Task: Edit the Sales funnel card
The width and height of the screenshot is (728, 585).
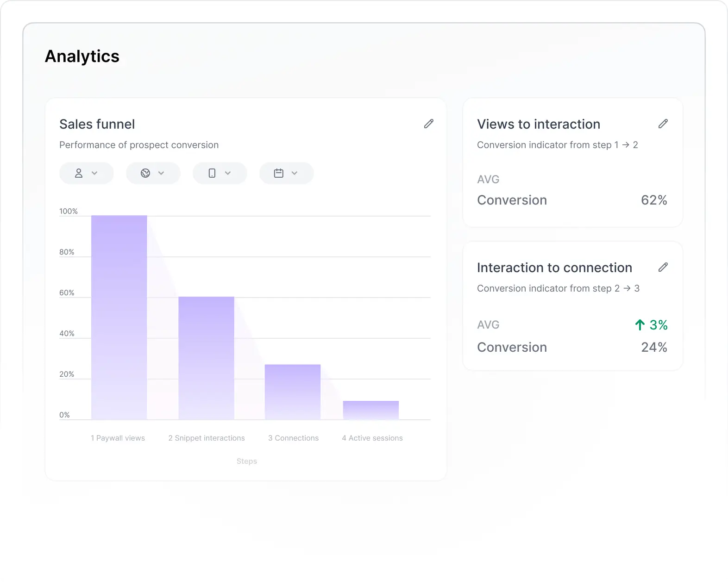Action: (429, 124)
